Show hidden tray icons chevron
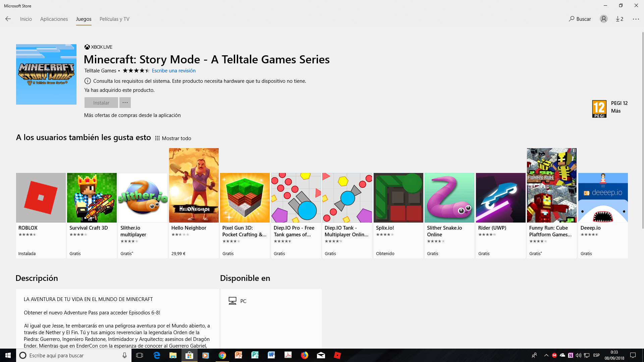Screen dimensions: 644x362 (546, 355)
